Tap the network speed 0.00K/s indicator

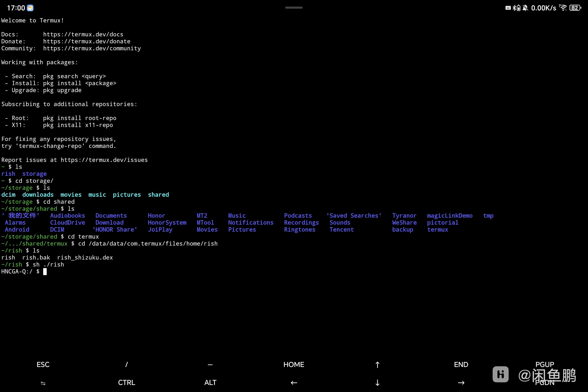pyautogui.click(x=544, y=8)
